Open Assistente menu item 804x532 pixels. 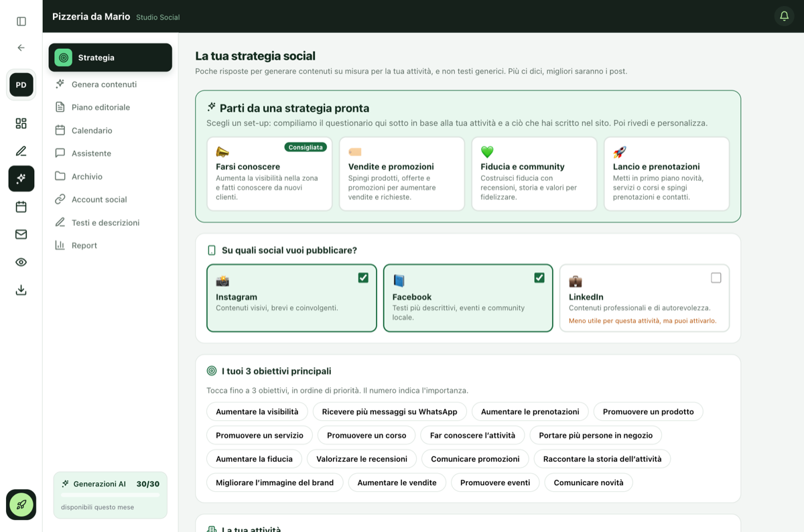111,153
